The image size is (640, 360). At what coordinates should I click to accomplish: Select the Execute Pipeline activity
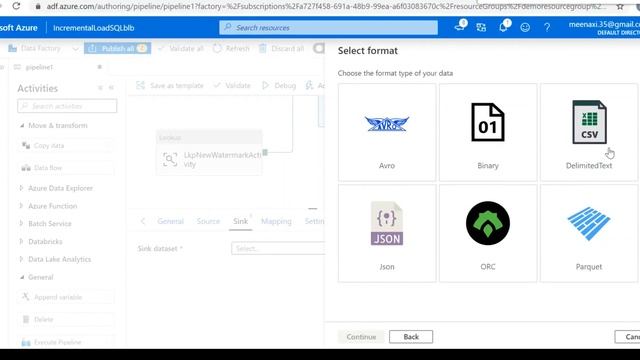[65, 342]
